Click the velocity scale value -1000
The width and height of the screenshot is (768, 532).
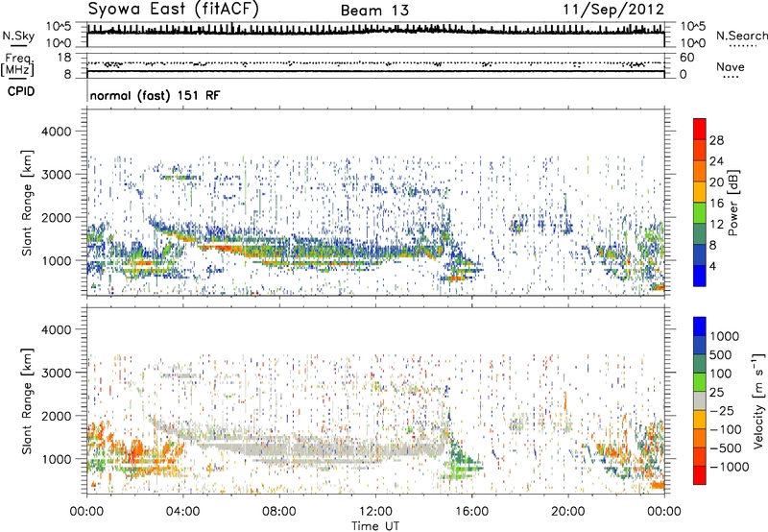(x=729, y=467)
